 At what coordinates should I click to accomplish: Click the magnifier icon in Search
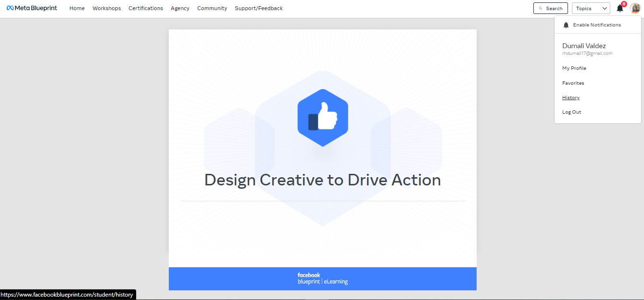pos(541,9)
